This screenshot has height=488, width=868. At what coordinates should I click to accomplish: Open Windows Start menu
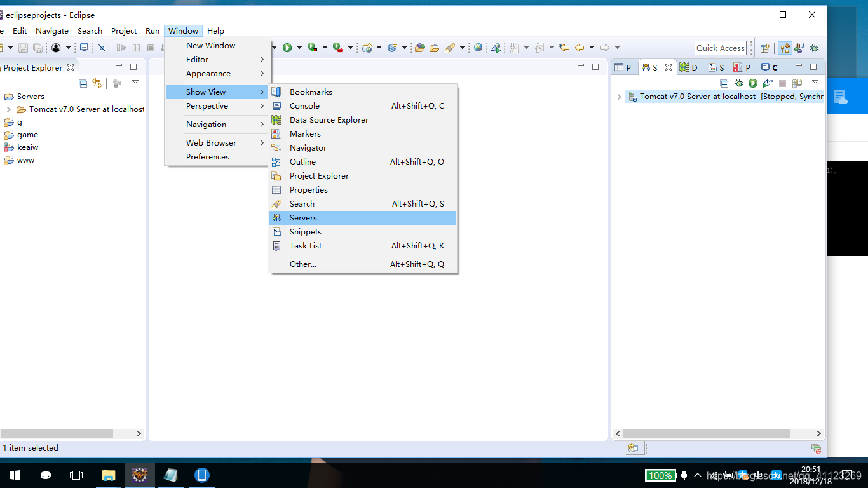point(15,475)
